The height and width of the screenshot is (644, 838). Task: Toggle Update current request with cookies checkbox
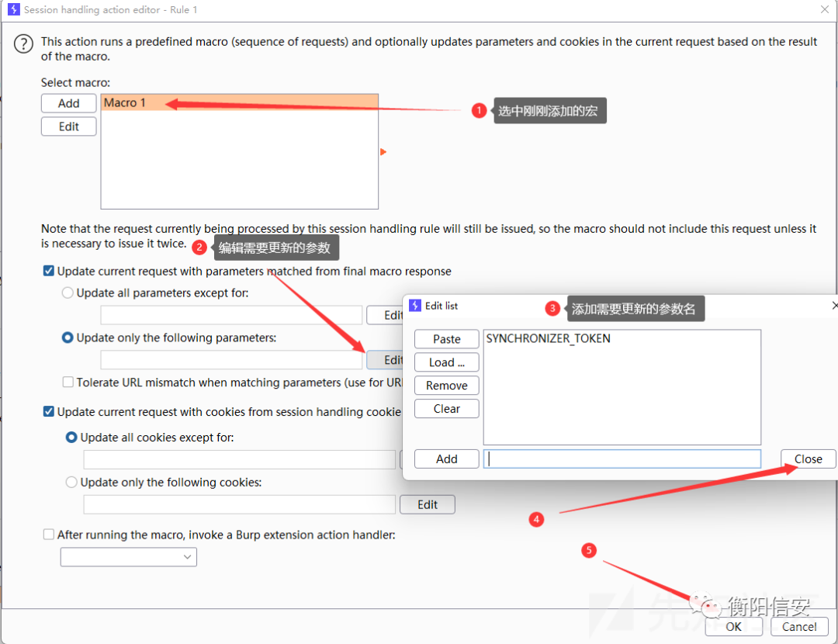pyautogui.click(x=49, y=412)
